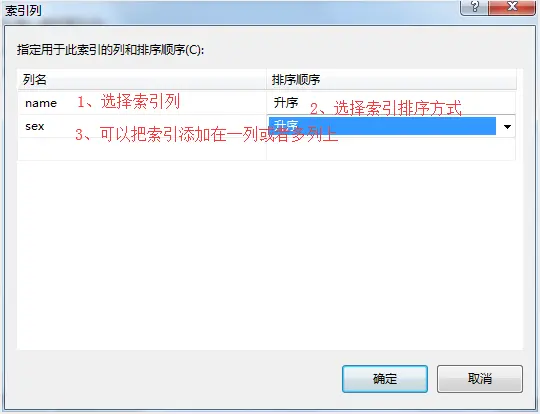Click the help question mark button
This screenshot has width=540, height=414.
[474, 6]
